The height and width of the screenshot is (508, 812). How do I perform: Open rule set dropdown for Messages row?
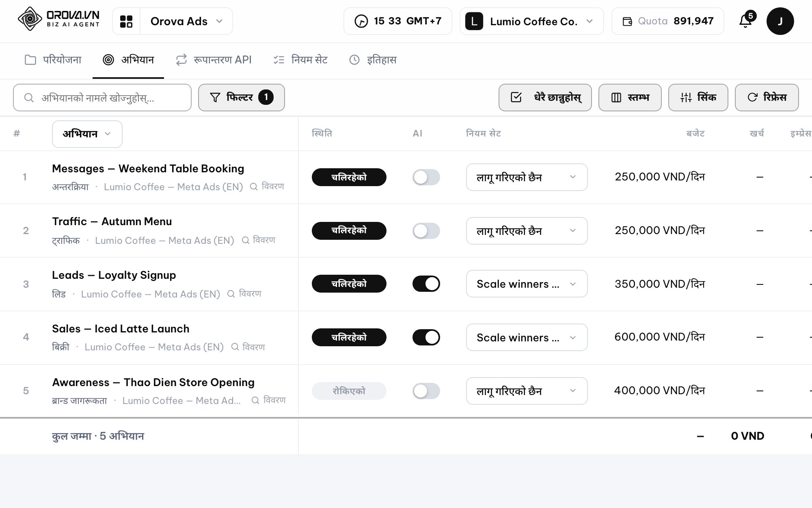(x=527, y=177)
